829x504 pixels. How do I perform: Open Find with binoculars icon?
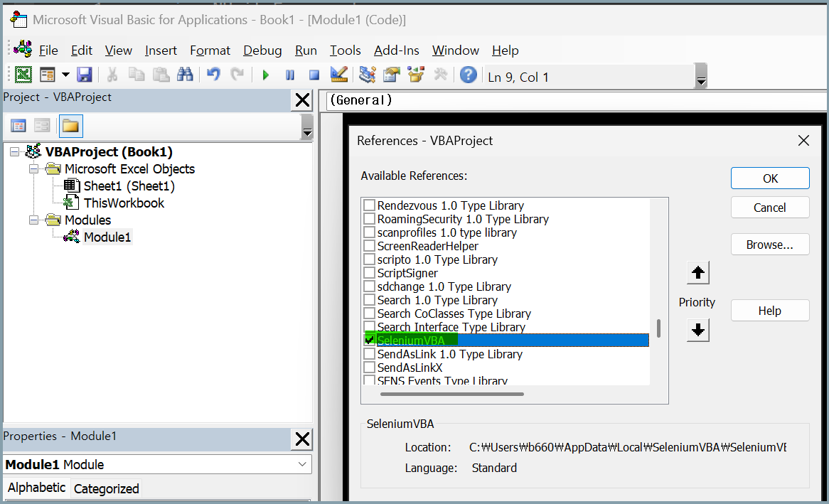185,75
